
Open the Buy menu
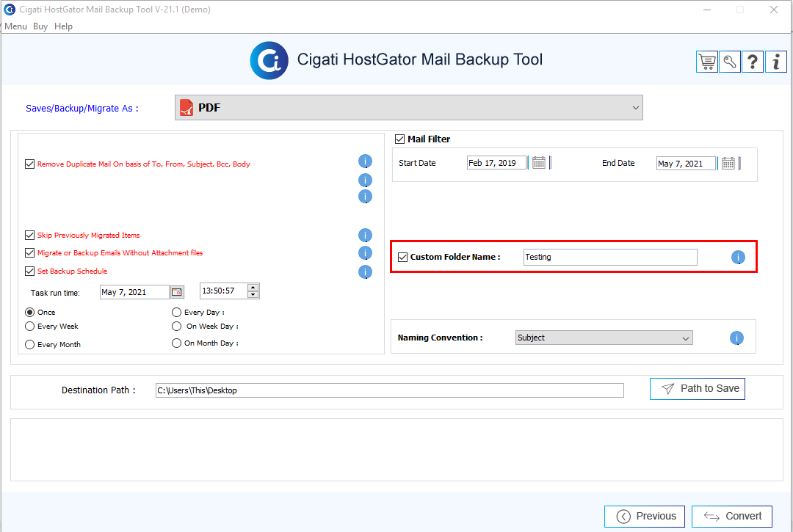point(40,26)
